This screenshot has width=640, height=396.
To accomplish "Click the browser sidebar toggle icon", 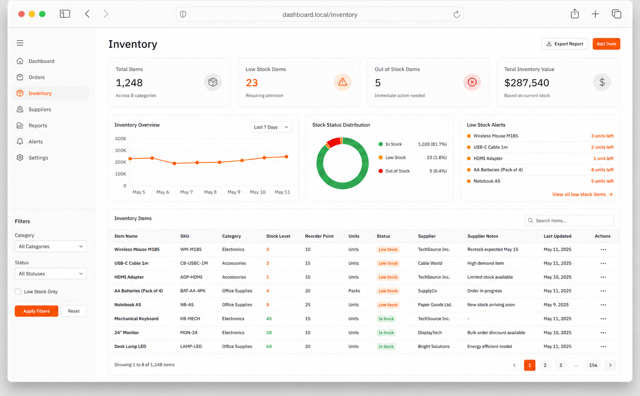I will pyautogui.click(x=65, y=14).
